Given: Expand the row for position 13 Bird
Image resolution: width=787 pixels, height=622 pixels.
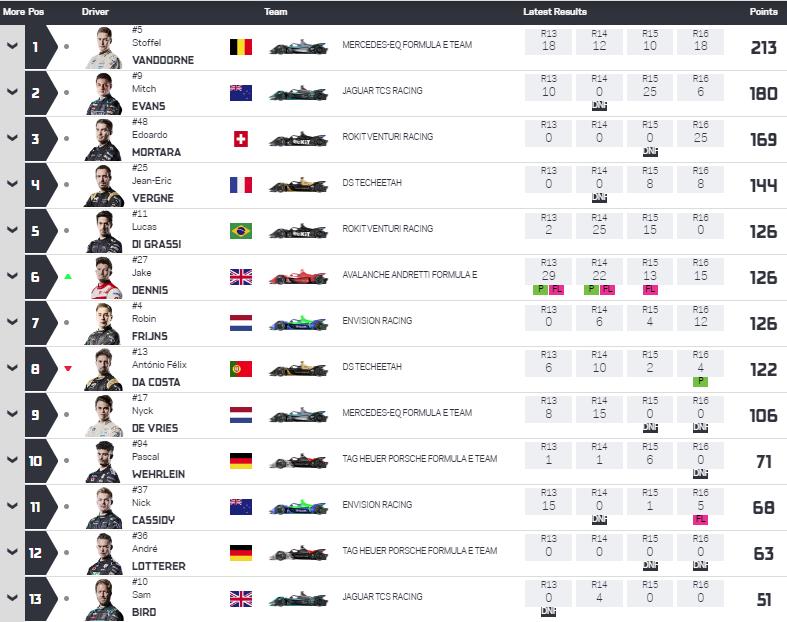Looking at the screenshot, I should pos(12,598).
